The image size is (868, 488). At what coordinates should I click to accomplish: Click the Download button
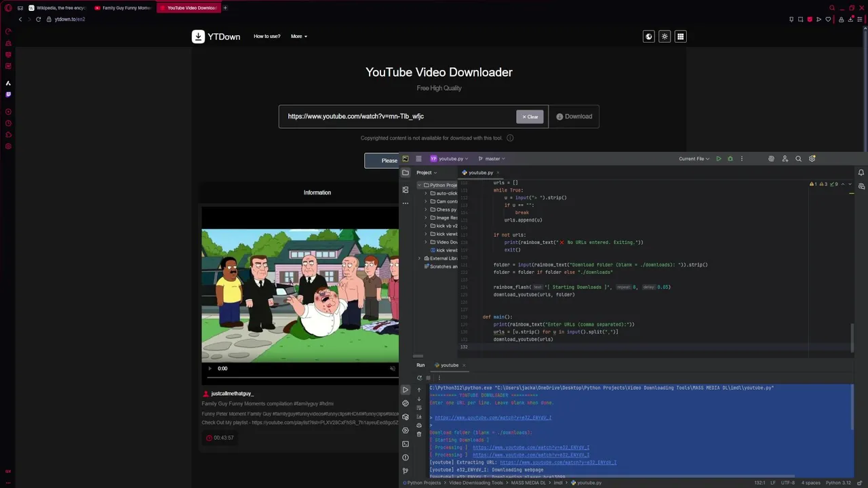tap(574, 117)
